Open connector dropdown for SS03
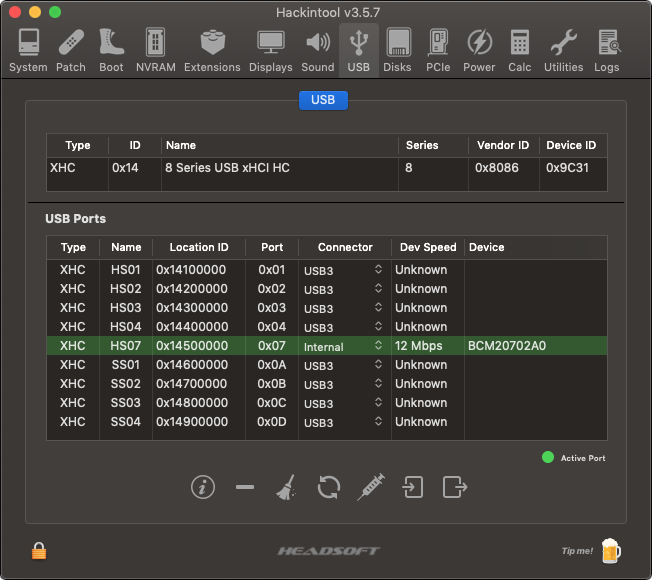 tap(343, 403)
